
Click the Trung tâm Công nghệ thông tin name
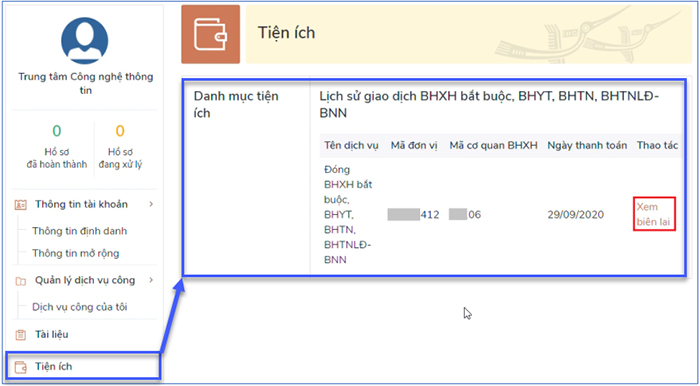[x=86, y=83]
